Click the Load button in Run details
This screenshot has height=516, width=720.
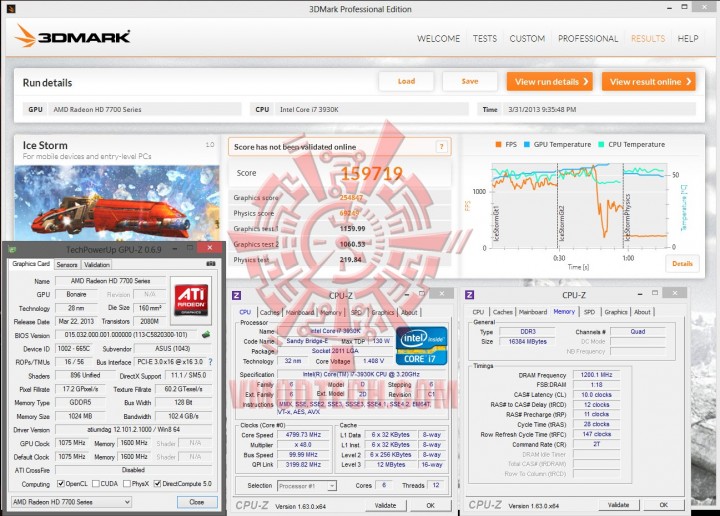coord(406,81)
